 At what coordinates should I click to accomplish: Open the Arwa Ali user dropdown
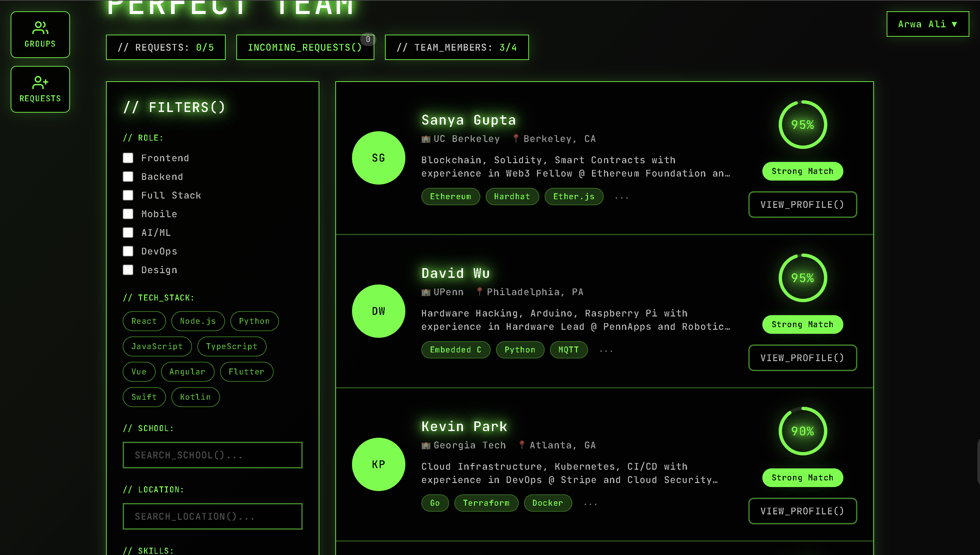pyautogui.click(x=927, y=24)
